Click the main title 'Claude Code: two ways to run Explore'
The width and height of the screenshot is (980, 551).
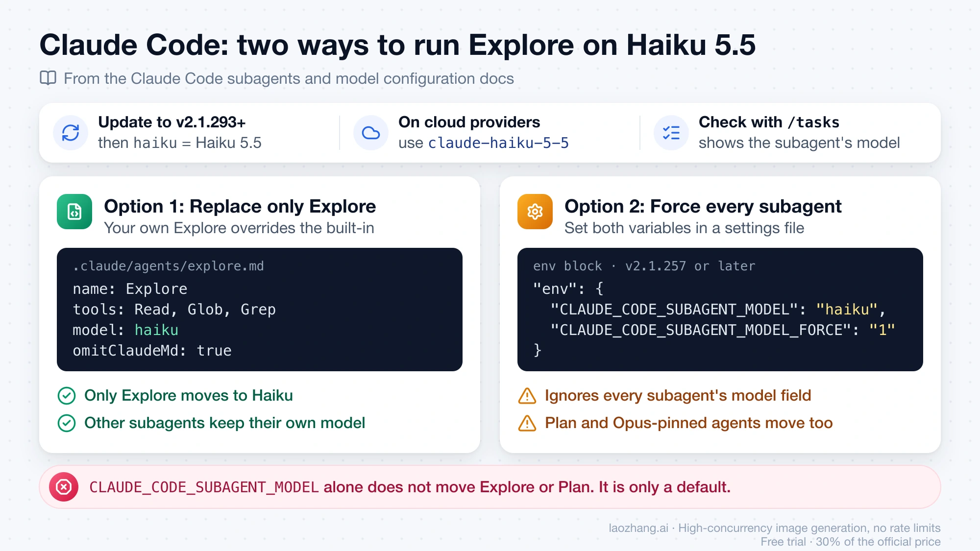(x=307, y=45)
